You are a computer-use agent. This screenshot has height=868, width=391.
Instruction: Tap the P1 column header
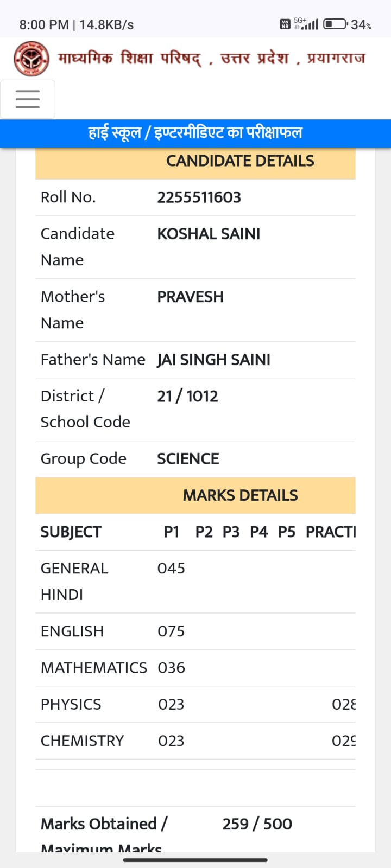172,532
